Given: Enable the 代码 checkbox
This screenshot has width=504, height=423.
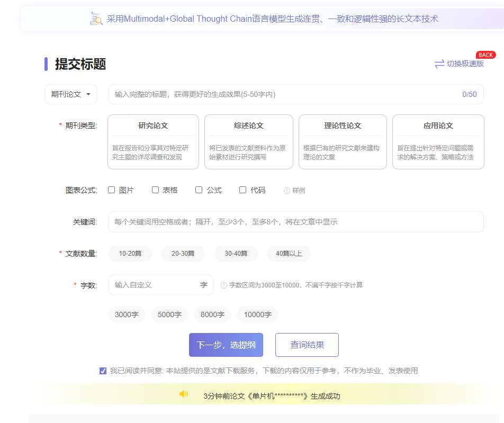Looking at the screenshot, I should [242, 190].
